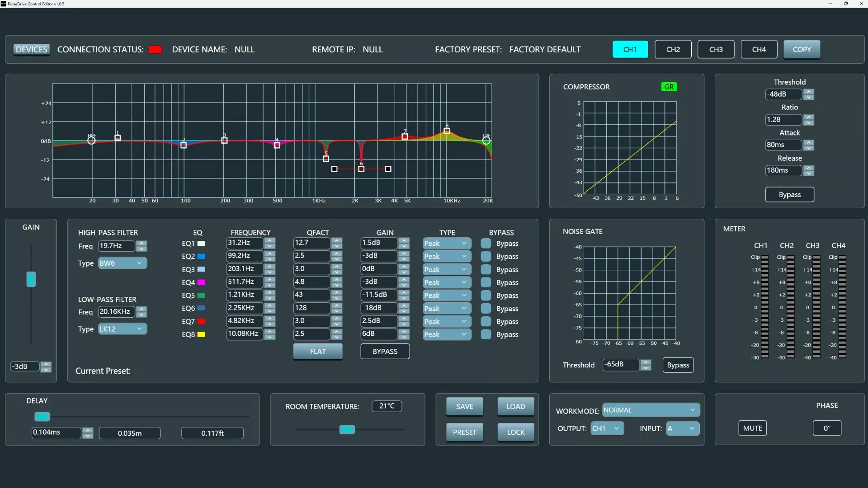Open the low-pass filter Type LK12 dropdown
The width and height of the screenshot is (868, 488).
pyautogui.click(x=121, y=328)
